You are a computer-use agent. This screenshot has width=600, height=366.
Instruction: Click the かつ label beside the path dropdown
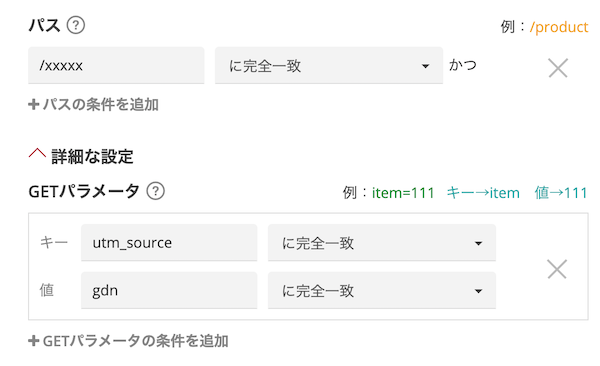coord(463,65)
